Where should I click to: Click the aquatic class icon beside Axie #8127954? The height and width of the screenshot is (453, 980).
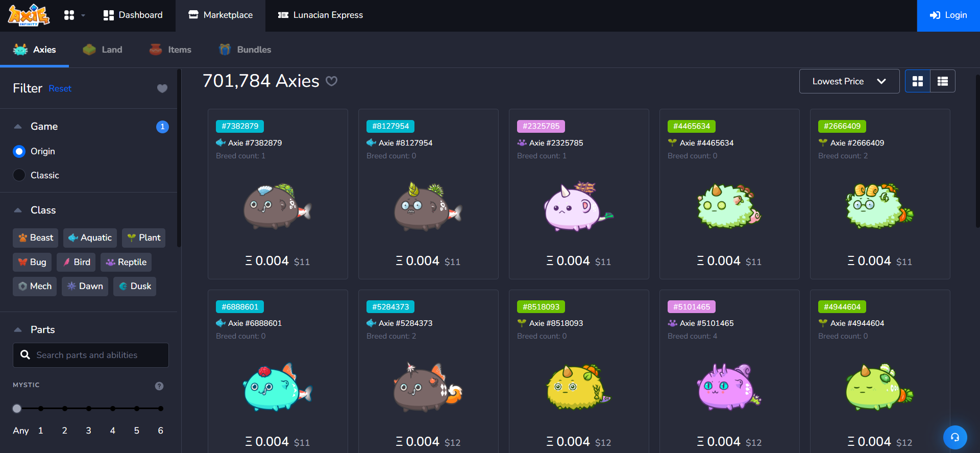click(x=372, y=142)
